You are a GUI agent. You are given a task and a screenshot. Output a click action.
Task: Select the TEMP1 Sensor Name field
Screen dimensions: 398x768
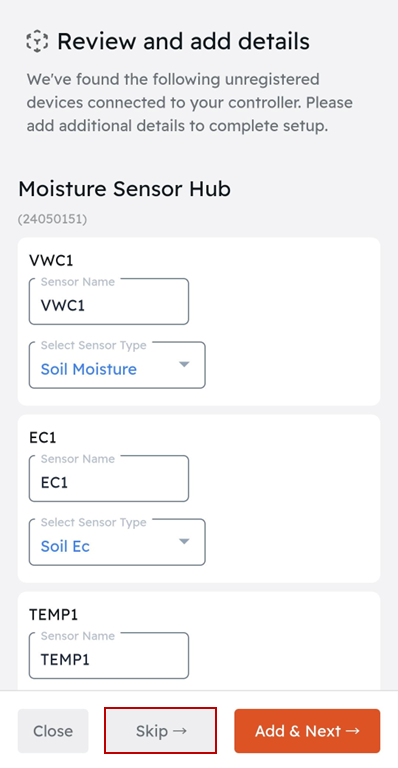tap(109, 656)
